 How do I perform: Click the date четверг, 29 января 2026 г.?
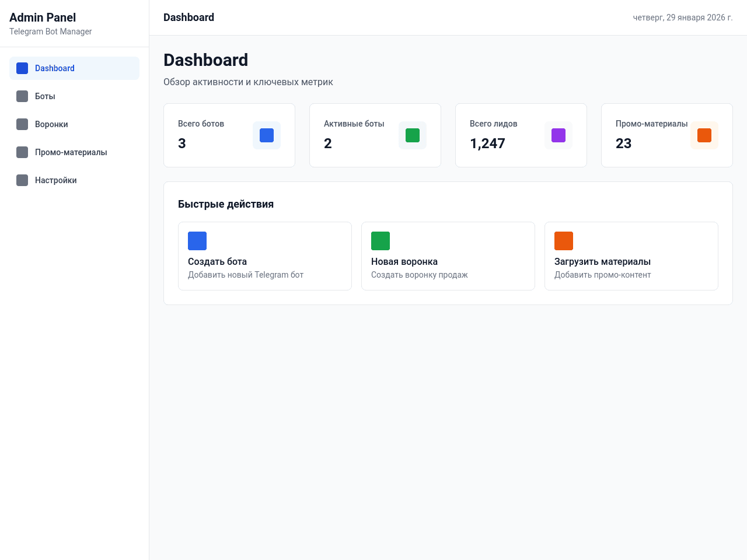tap(683, 17)
